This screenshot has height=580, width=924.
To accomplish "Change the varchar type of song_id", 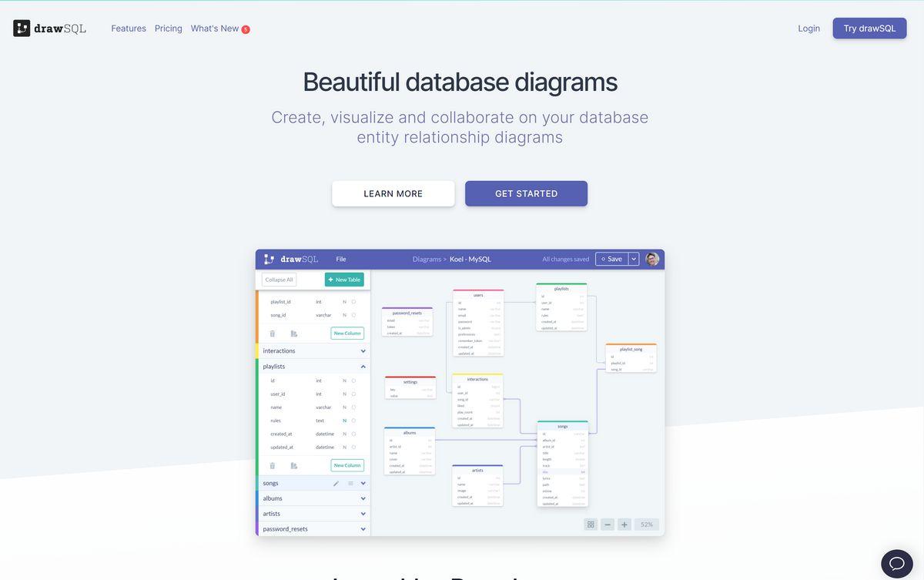I will pos(323,315).
